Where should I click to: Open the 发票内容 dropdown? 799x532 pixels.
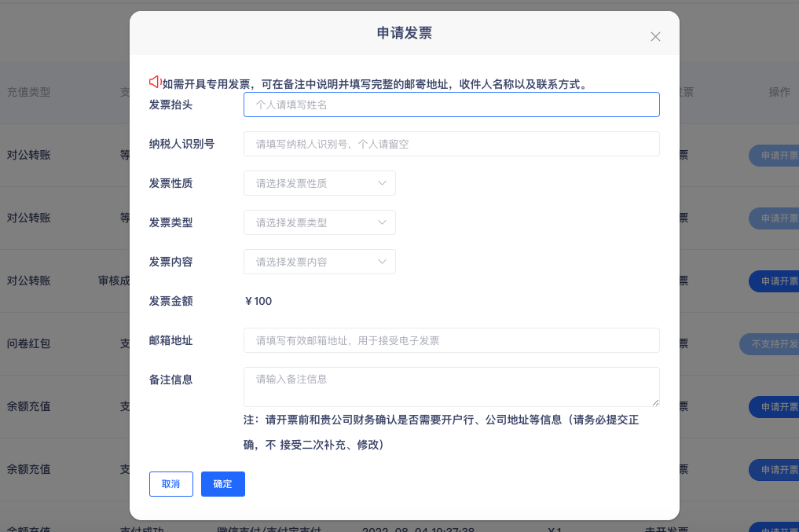pos(320,262)
